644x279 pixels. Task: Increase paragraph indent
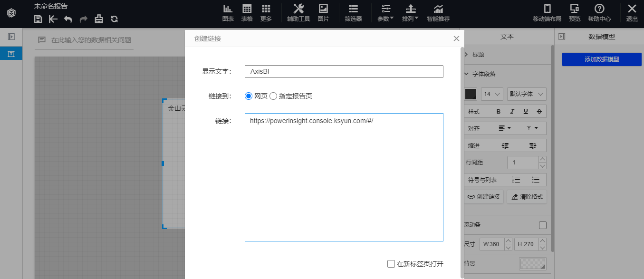coord(532,145)
